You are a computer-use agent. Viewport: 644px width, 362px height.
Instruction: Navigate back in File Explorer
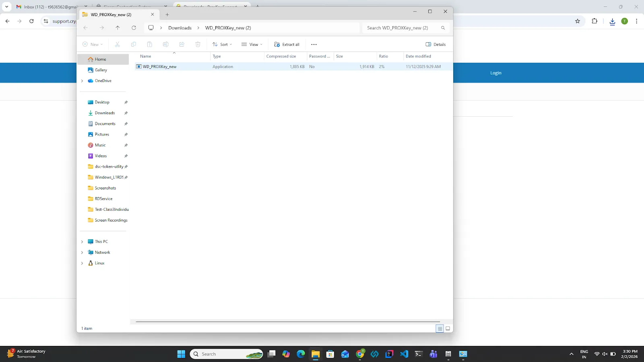(85, 28)
